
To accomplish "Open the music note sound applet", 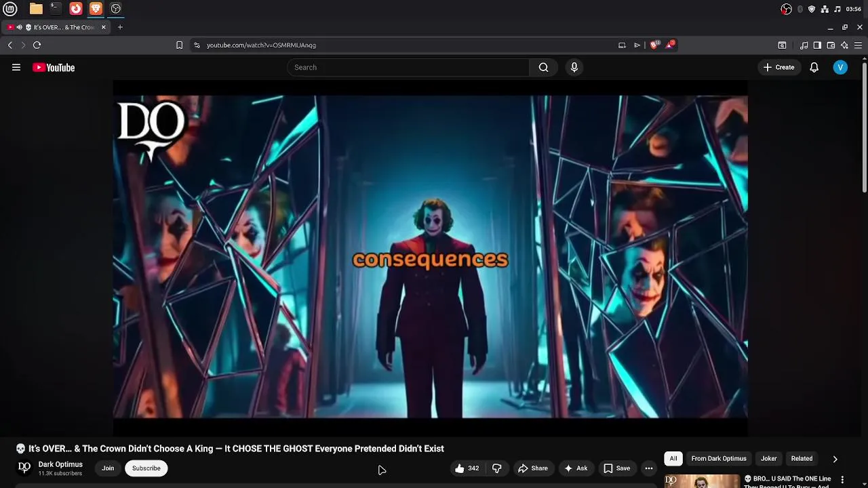I will tap(837, 9).
